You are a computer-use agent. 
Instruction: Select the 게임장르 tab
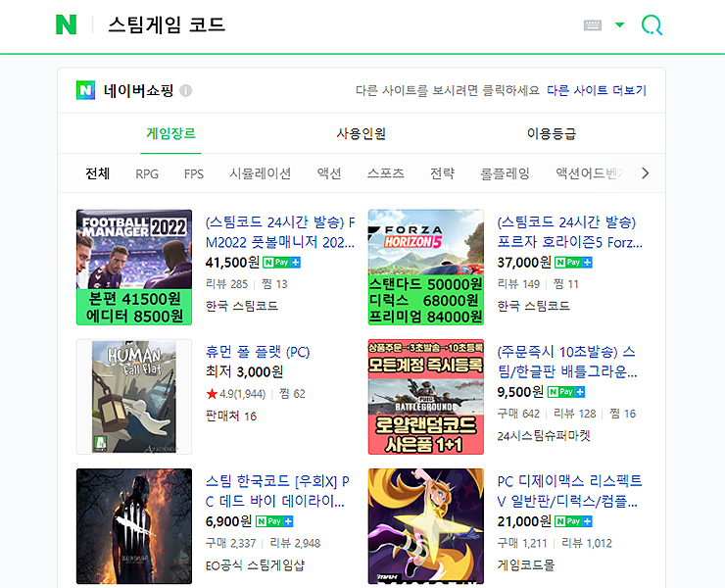click(170, 133)
